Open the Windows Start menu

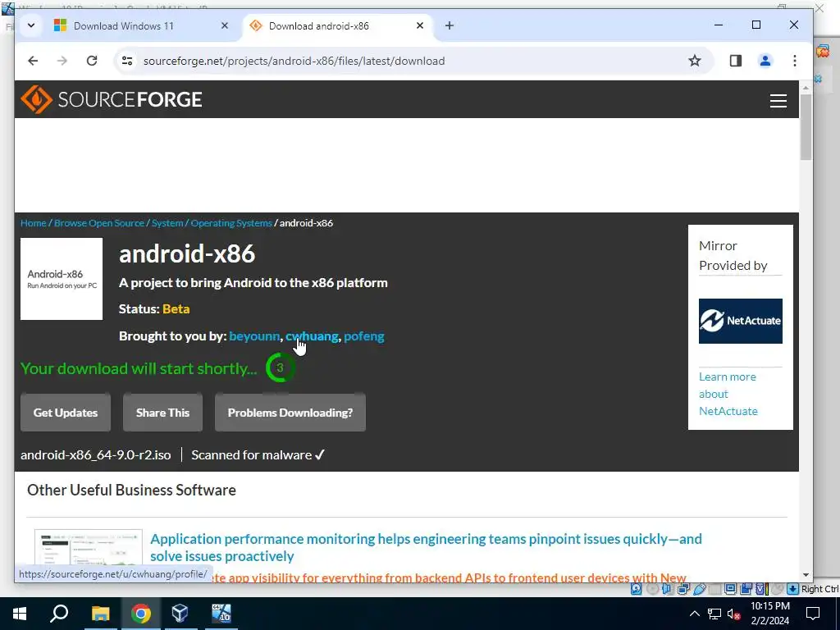pos(20,614)
